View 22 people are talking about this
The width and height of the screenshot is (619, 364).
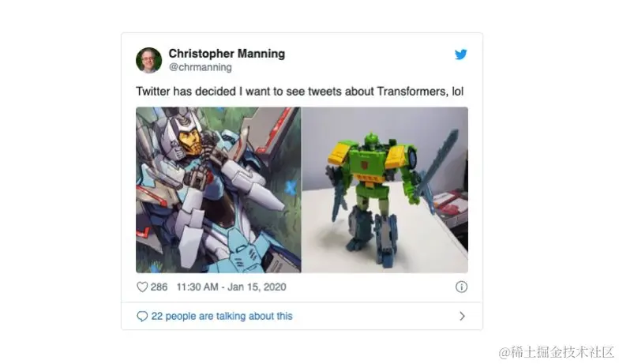pyautogui.click(x=221, y=316)
